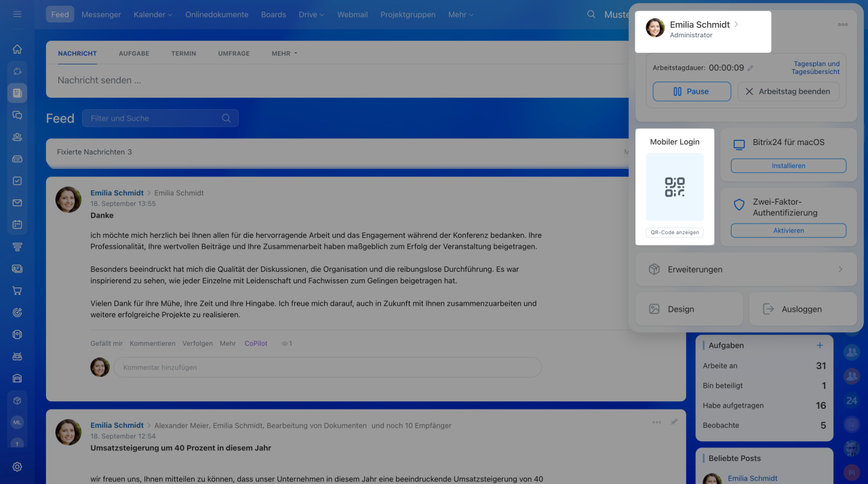This screenshot has height=484, width=868.
Task: Expand the Erweiterungen section
Action: click(746, 269)
